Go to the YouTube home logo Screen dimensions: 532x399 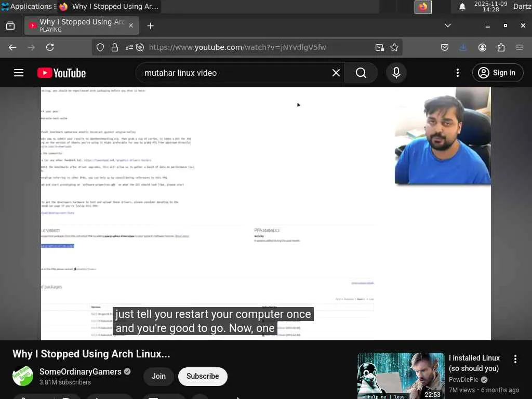(61, 73)
